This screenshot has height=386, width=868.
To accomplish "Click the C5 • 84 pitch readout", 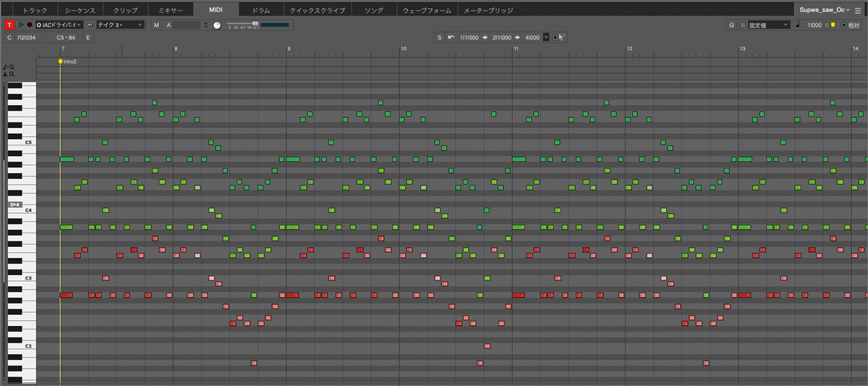I will point(66,38).
